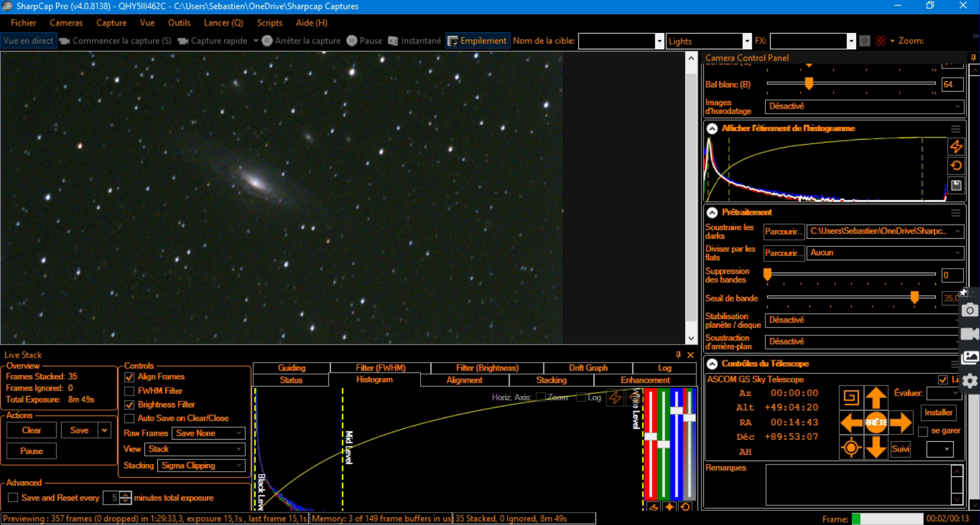Move telescope right with the right arrow
Image resolution: width=980 pixels, height=525 pixels.
[901, 423]
